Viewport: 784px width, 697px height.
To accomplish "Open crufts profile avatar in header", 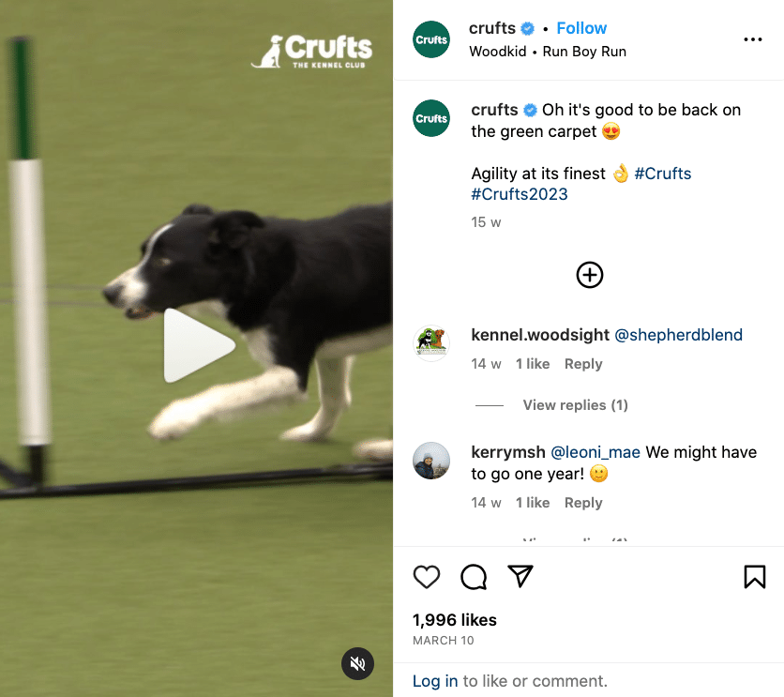I will [x=431, y=39].
